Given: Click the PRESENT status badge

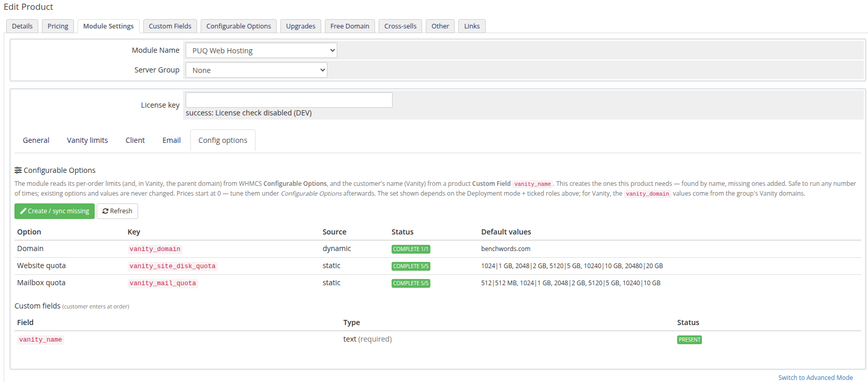Looking at the screenshot, I should pos(690,340).
